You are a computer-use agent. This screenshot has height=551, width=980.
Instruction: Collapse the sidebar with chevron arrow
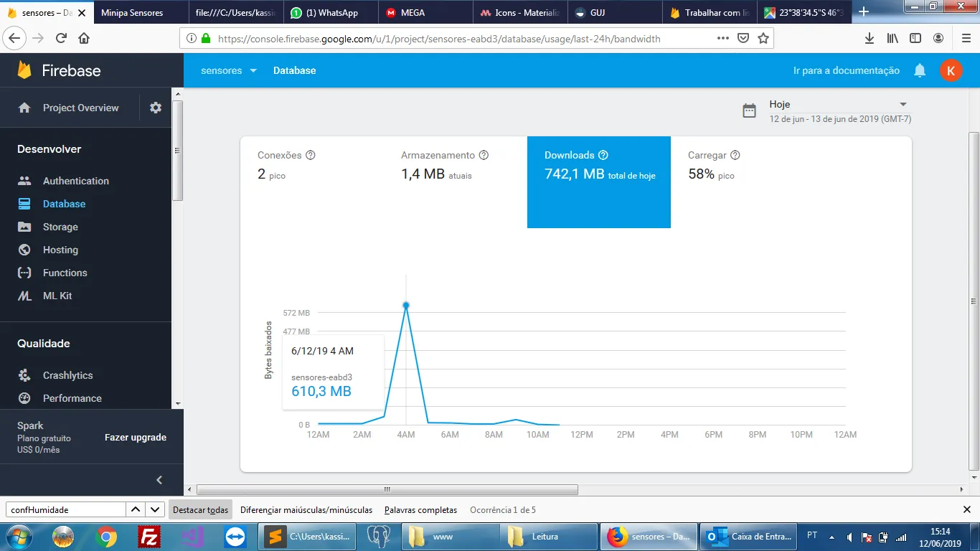pos(159,480)
